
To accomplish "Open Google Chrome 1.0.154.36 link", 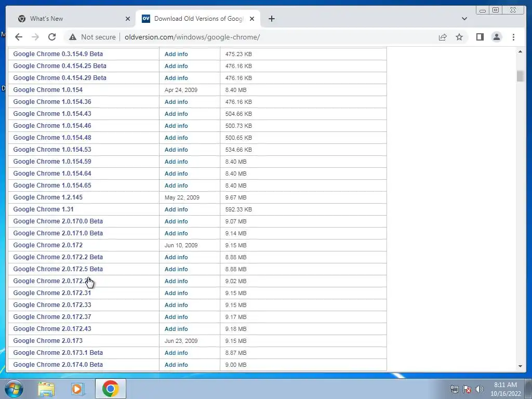I will (52, 101).
